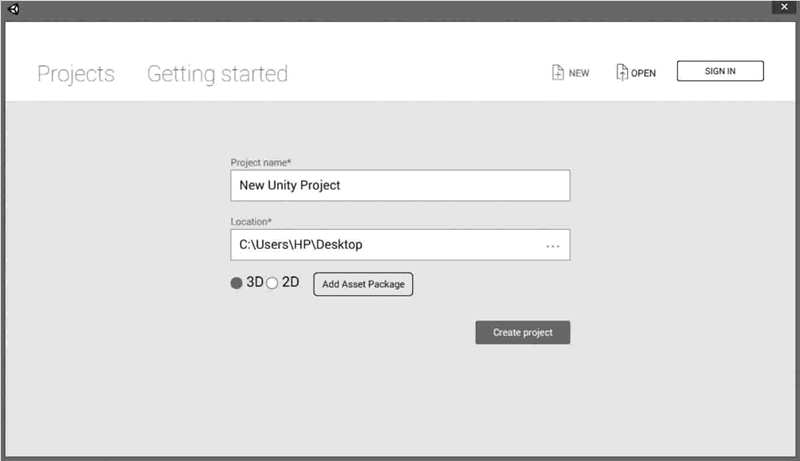
Task: Click into the Location path field
Action: 385,245
